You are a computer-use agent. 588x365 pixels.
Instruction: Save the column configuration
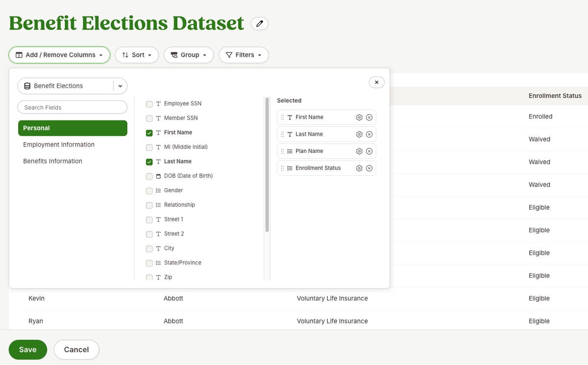(27, 349)
